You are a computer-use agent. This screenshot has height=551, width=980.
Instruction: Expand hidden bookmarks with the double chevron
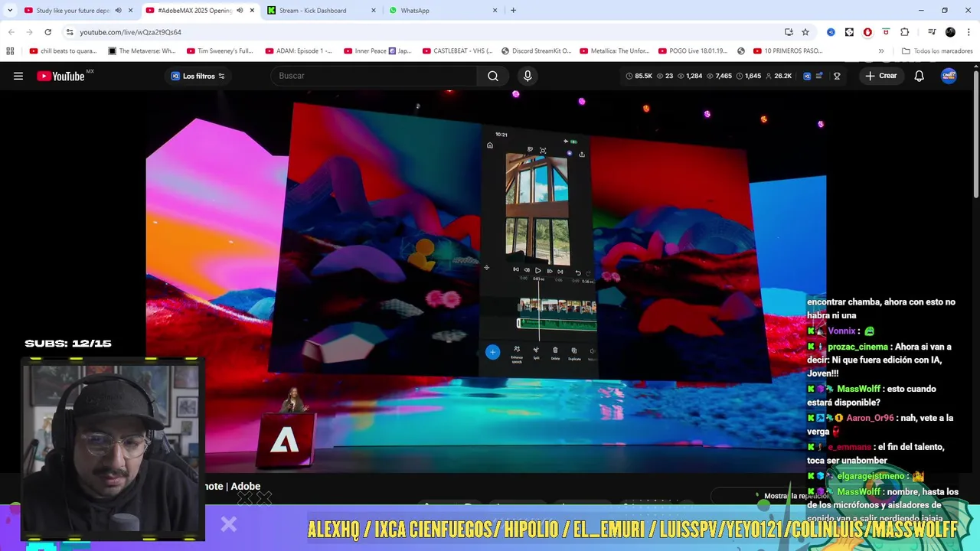point(881,51)
